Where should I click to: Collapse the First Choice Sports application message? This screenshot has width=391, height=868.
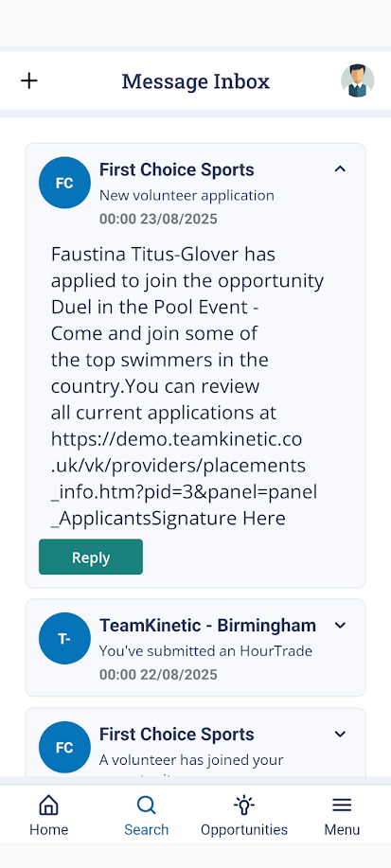coord(340,168)
